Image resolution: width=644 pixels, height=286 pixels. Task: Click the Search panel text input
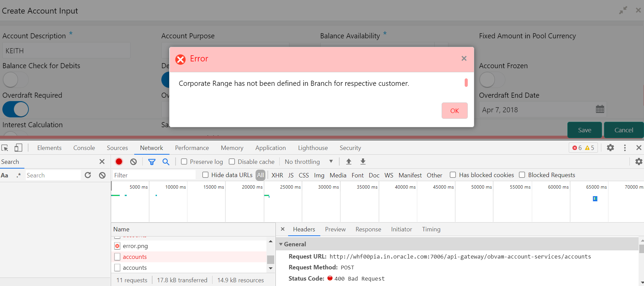pyautogui.click(x=53, y=175)
